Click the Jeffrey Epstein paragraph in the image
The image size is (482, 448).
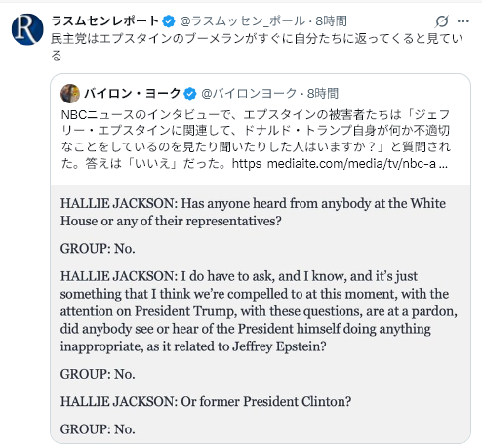tap(259, 311)
